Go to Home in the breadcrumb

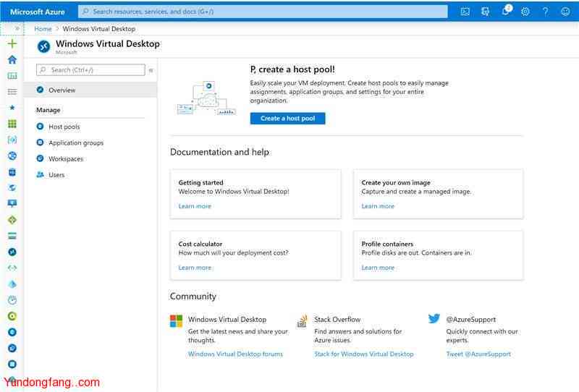point(43,29)
